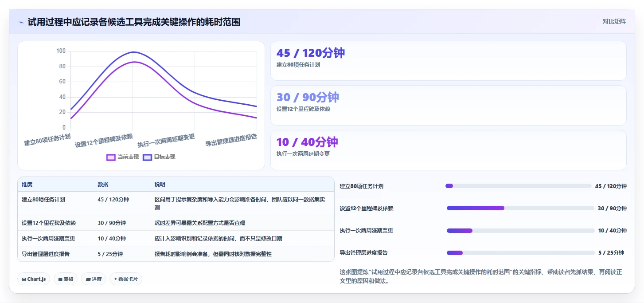The image size is (644, 303).
Task: Select the 10 / 40分钟 data card
Action: click(448, 150)
